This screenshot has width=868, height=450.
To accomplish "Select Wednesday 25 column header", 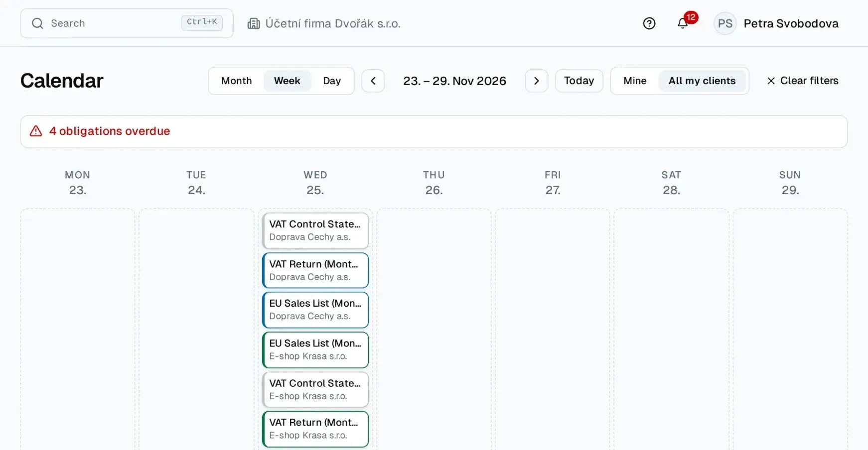I will tap(315, 183).
